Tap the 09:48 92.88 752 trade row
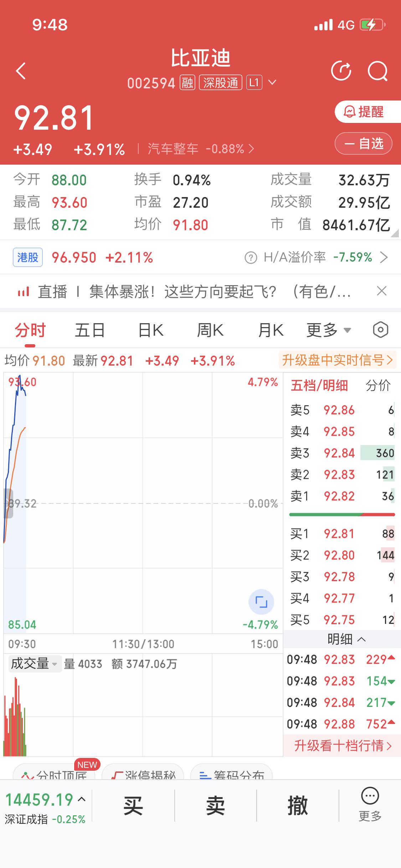 341,724
